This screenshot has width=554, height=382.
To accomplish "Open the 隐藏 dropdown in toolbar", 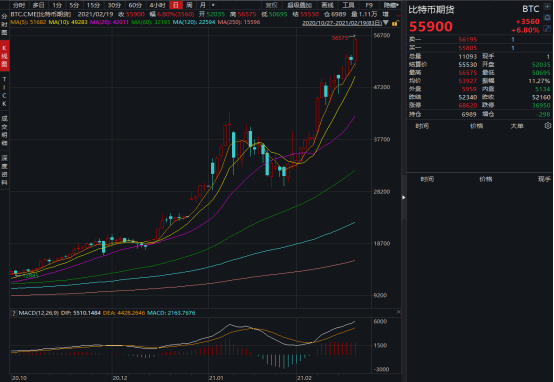I will pyautogui.click(x=391, y=5).
